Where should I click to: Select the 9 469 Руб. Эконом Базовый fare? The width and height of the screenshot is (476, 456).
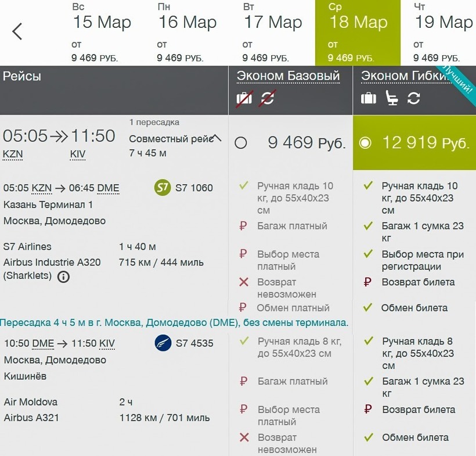pyautogui.click(x=241, y=143)
